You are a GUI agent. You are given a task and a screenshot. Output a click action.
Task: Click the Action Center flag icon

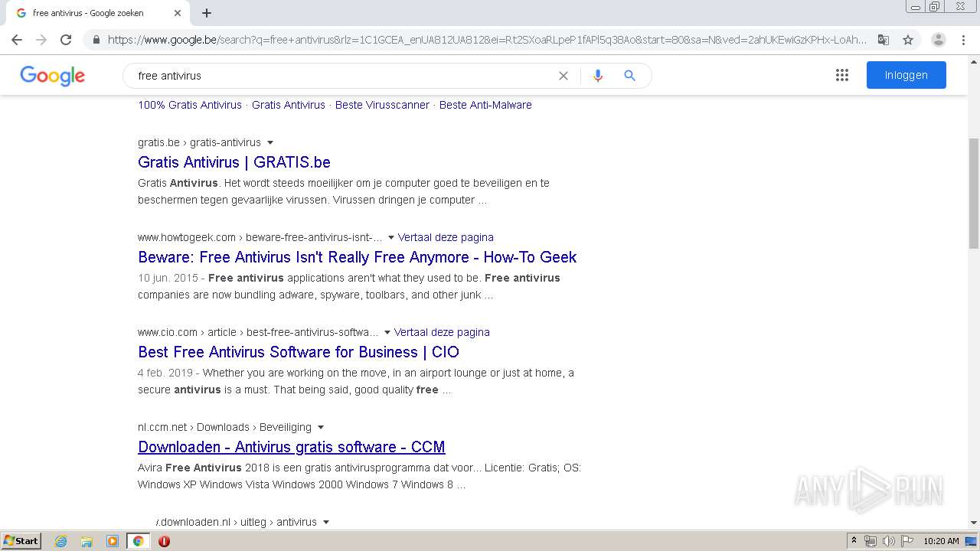point(906,541)
